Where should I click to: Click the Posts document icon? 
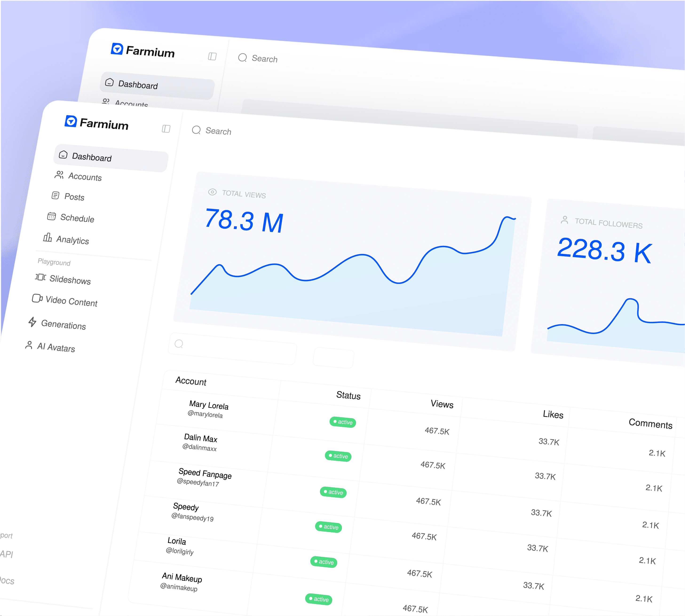point(55,195)
